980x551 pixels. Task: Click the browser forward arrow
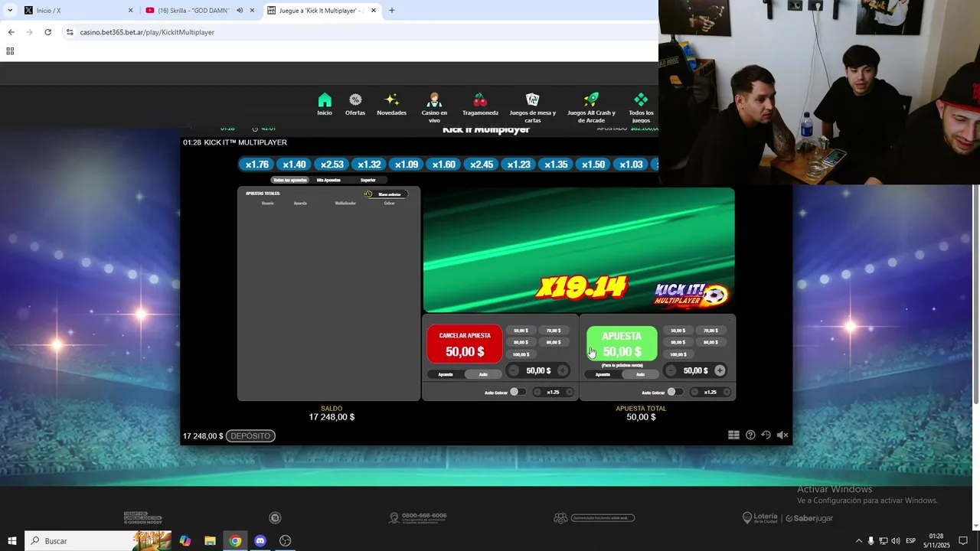(x=29, y=32)
